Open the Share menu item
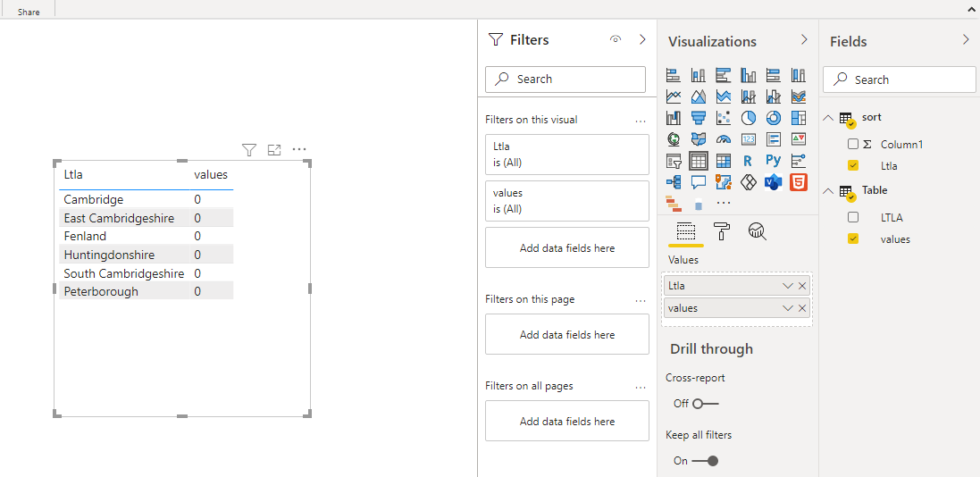Image resolution: width=980 pixels, height=477 pixels. pyautogui.click(x=29, y=12)
